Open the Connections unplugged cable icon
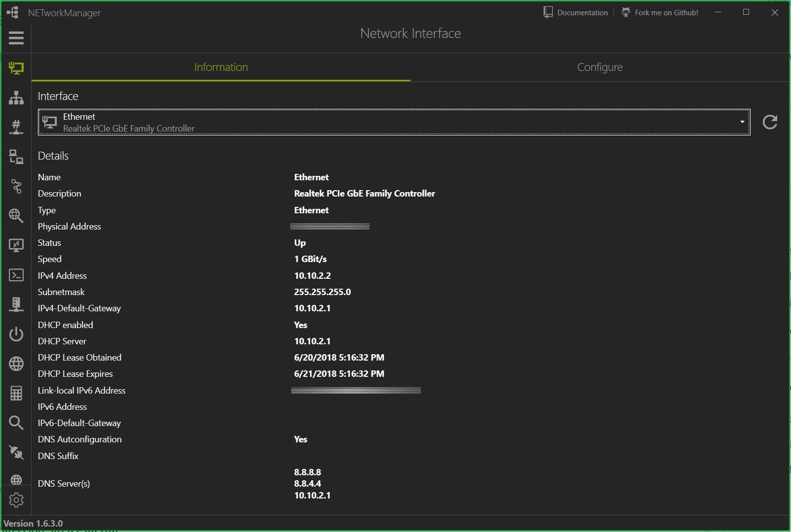This screenshot has height=532, width=791. [x=16, y=452]
